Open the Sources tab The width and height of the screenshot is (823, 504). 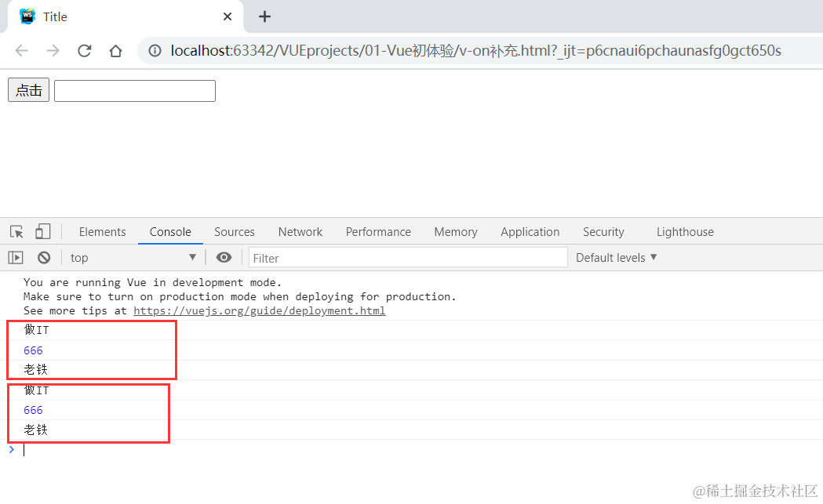tap(234, 232)
